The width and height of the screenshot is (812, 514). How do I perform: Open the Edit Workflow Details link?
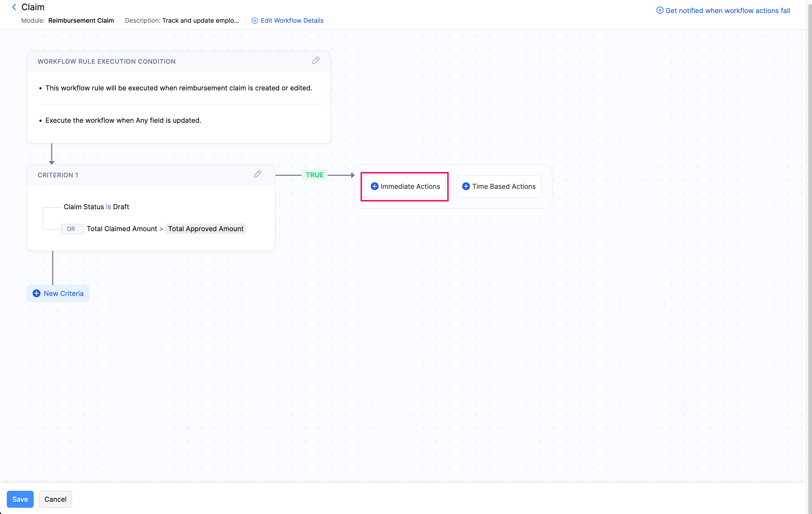(292, 21)
